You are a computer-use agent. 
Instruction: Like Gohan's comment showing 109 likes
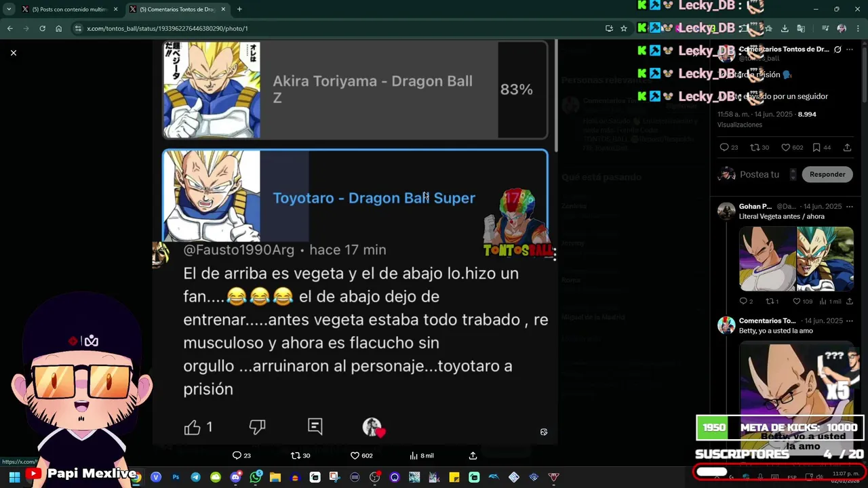[802, 301]
